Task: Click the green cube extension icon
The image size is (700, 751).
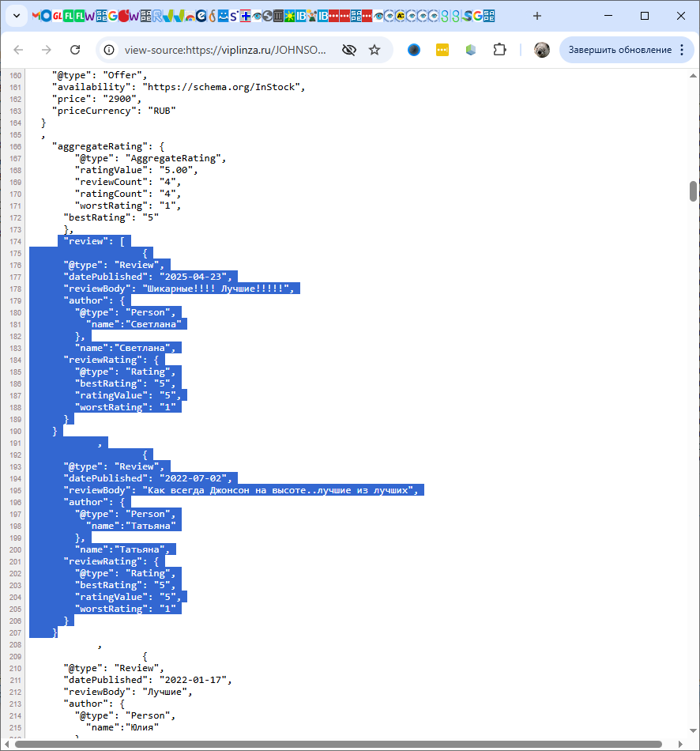Action: pos(471,50)
